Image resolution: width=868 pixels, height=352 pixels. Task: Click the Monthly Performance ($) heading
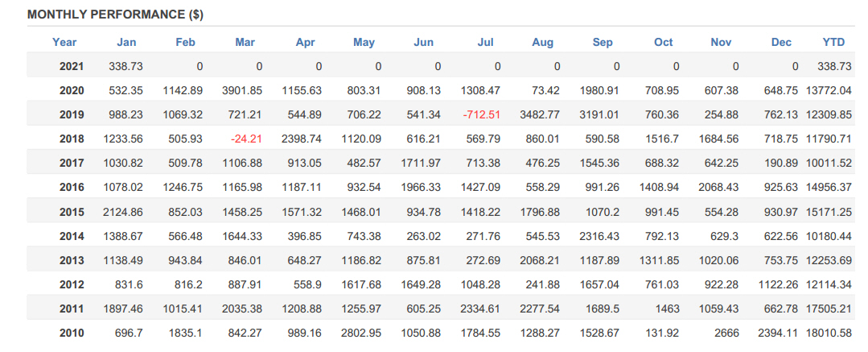115,15
